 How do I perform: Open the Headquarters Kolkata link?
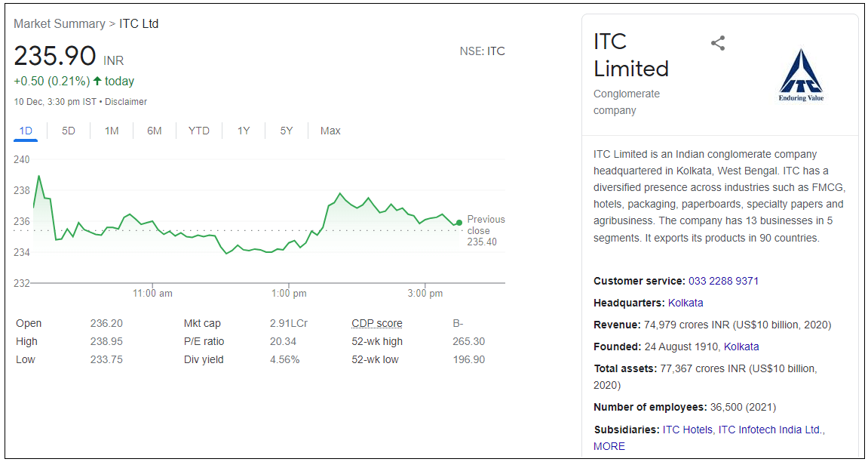point(686,303)
